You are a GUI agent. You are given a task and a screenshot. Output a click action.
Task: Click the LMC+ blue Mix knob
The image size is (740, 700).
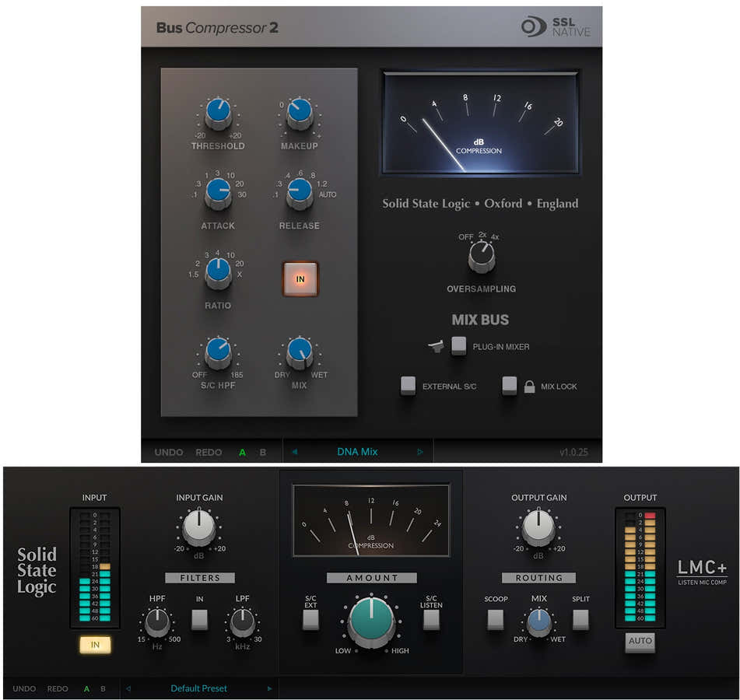pyautogui.click(x=539, y=622)
